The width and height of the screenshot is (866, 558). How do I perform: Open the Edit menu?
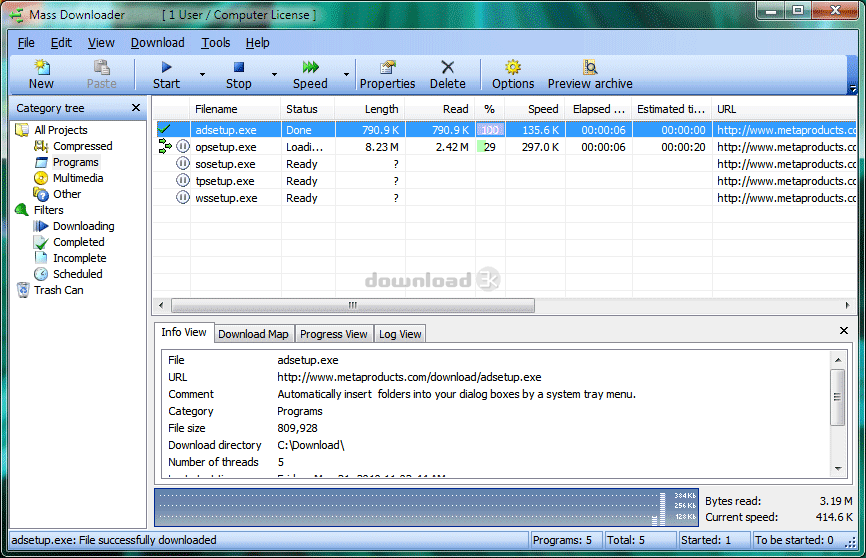click(x=61, y=43)
